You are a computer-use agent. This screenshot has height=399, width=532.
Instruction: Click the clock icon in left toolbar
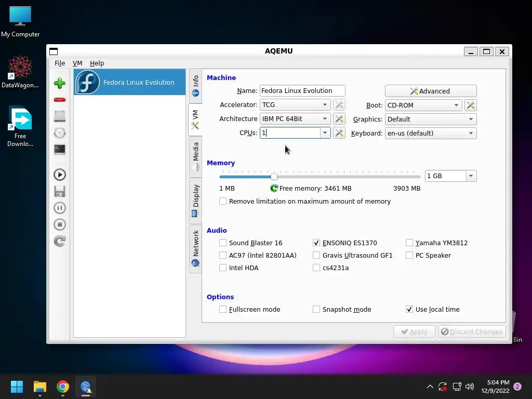pyautogui.click(x=60, y=133)
